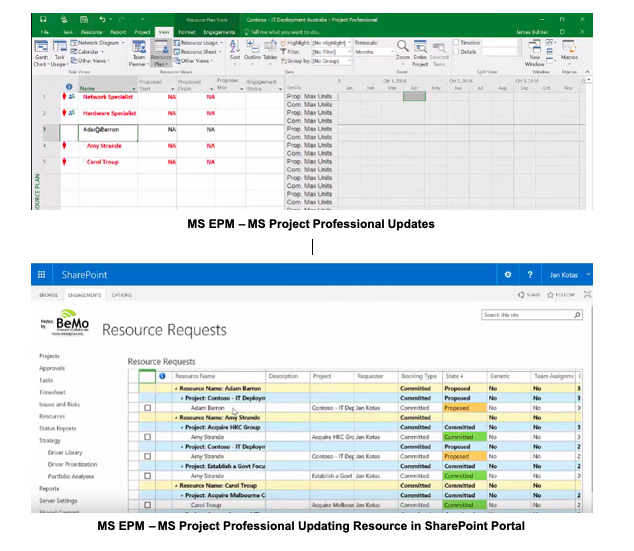Viewport: 634px width, 551px height.
Task: Collapse Resource Name: Carol Troup group
Action: click(x=176, y=486)
